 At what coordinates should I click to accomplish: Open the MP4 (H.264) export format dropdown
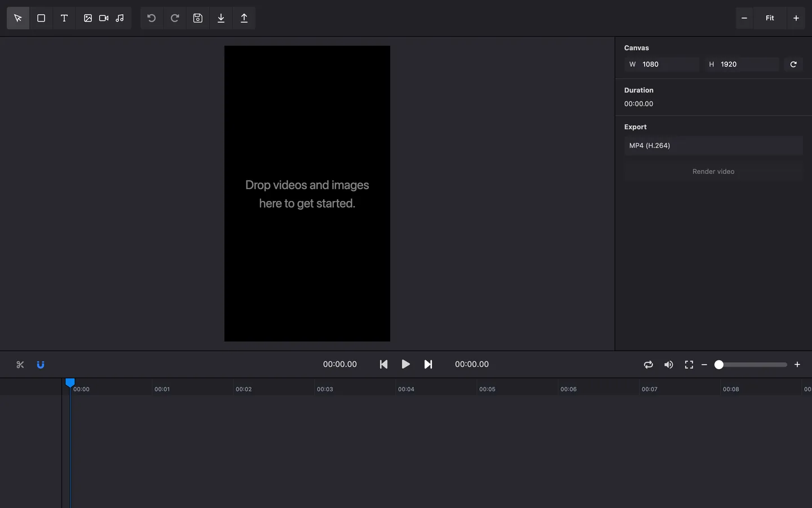point(713,146)
